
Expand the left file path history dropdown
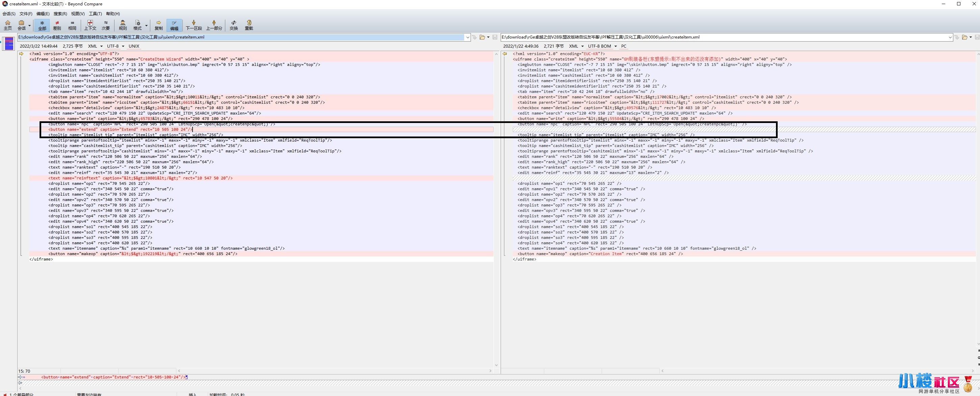click(468, 37)
